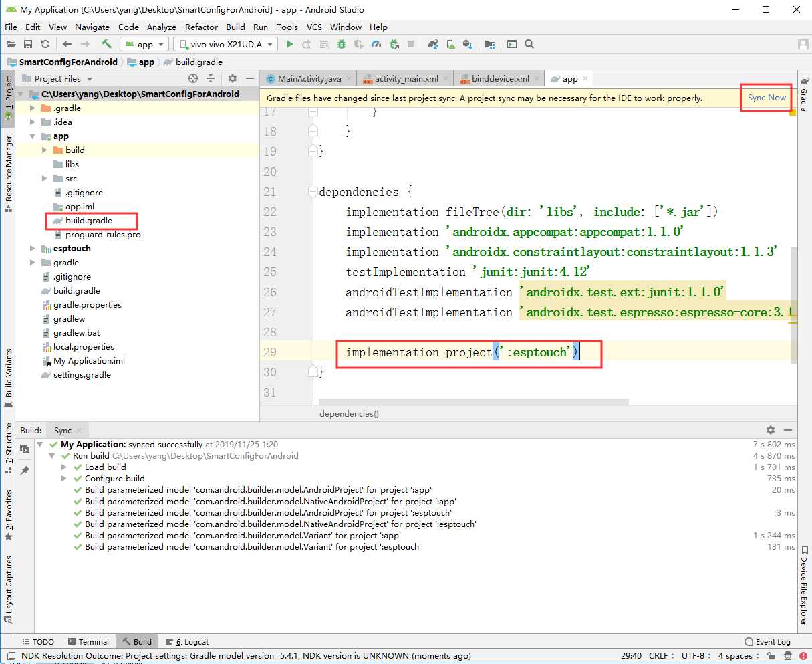Click the Save All toolbar icon
Screen dimensions: 812x664
[28, 44]
